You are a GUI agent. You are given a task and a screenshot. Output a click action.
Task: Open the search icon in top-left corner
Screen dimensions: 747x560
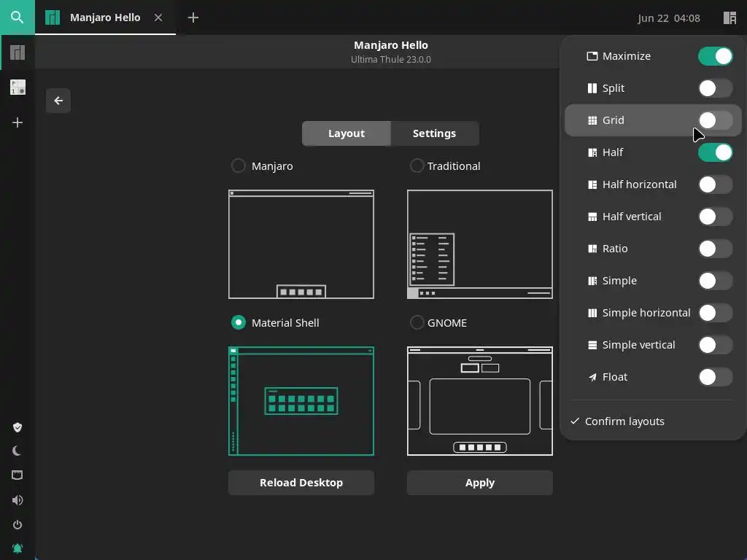(18, 17)
